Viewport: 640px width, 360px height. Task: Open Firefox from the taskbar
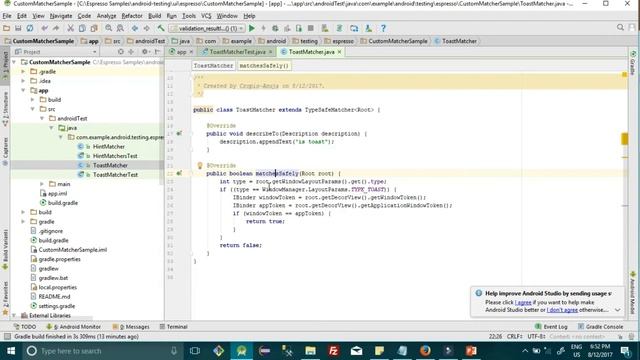(425, 351)
